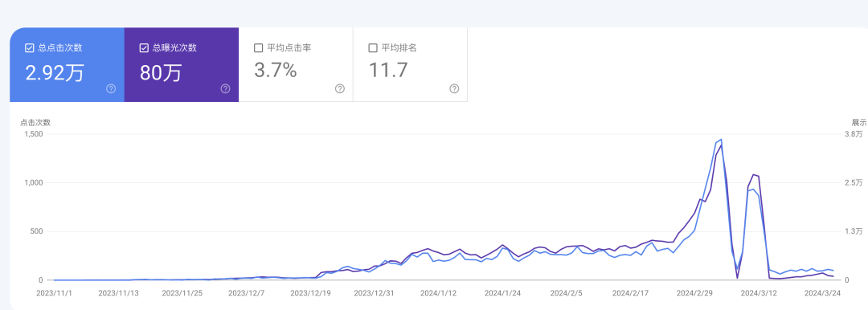Image resolution: width=868 pixels, height=310 pixels.
Task: Click the 点击次数 axis label
Action: point(35,123)
